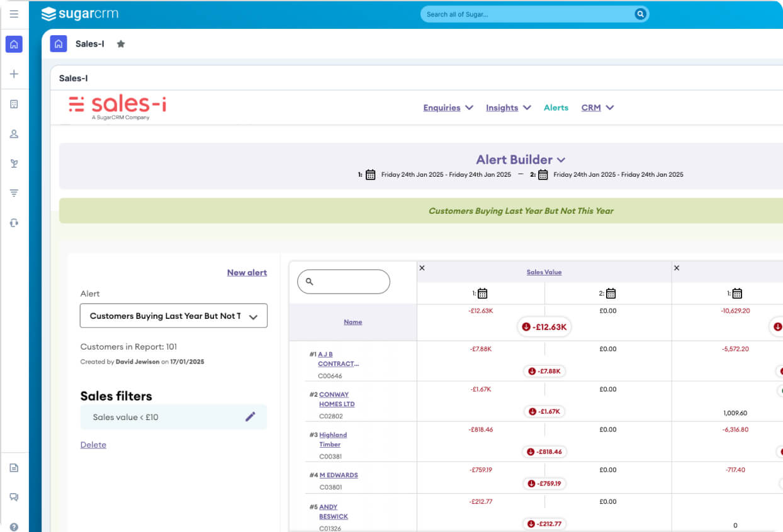Click the -£818.46 variance badge
The width and height of the screenshot is (783, 532).
pyautogui.click(x=545, y=452)
